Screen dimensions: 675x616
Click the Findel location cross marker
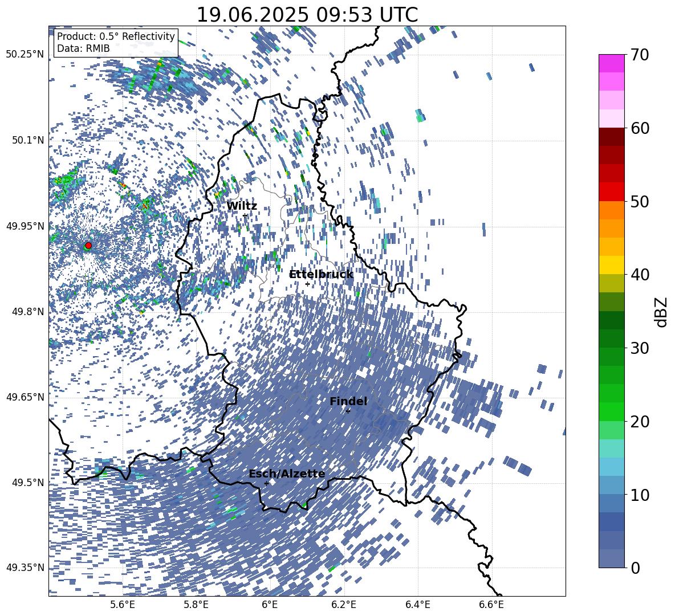click(348, 411)
